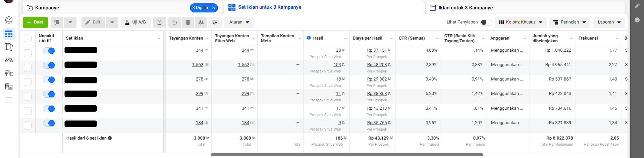Click the duplicate icon in toolbar
This screenshot has width=644, height=158.
(57, 22)
